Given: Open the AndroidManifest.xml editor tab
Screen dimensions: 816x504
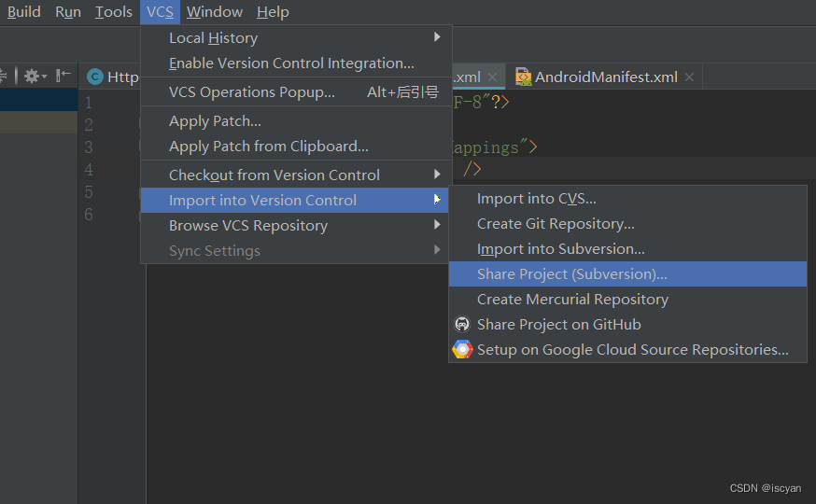Looking at the screenshot, I should (x=606, y=77).
